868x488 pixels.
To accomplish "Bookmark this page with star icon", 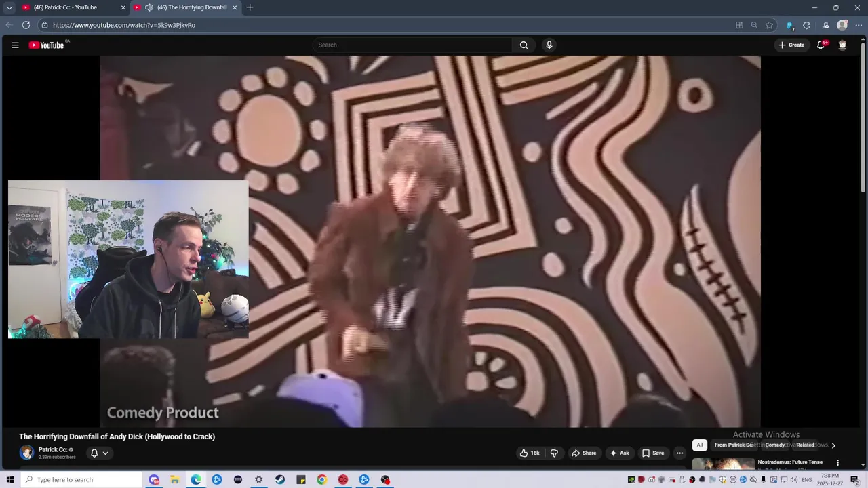I will coord(769,25).
